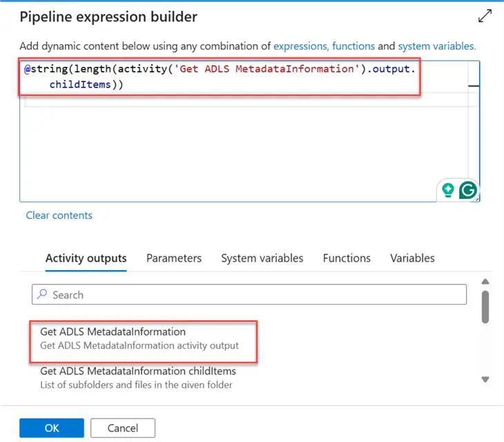Open the system variables link

tap(436, 46)
